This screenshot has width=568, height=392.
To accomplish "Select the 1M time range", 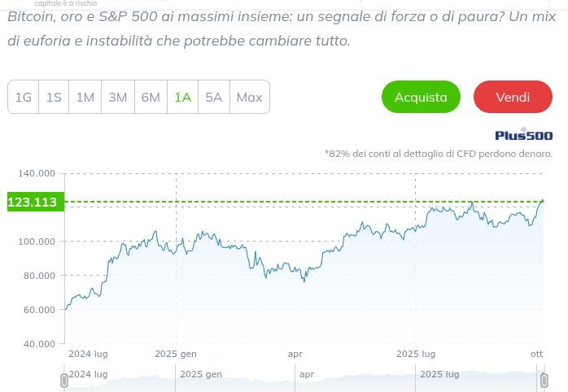I will pyautogui.click(x=85, y=97).
